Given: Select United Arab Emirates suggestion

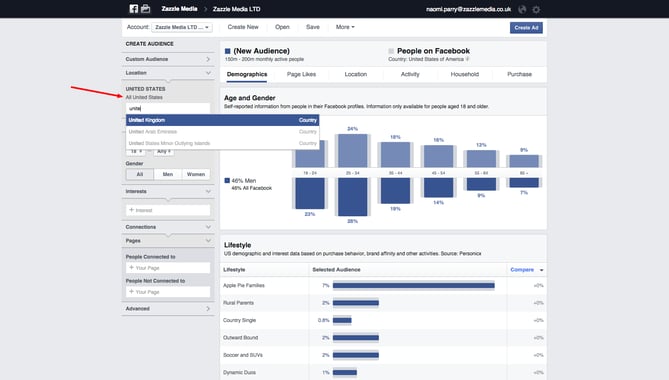Looking at the screenshot, I should tap(222, 132).
